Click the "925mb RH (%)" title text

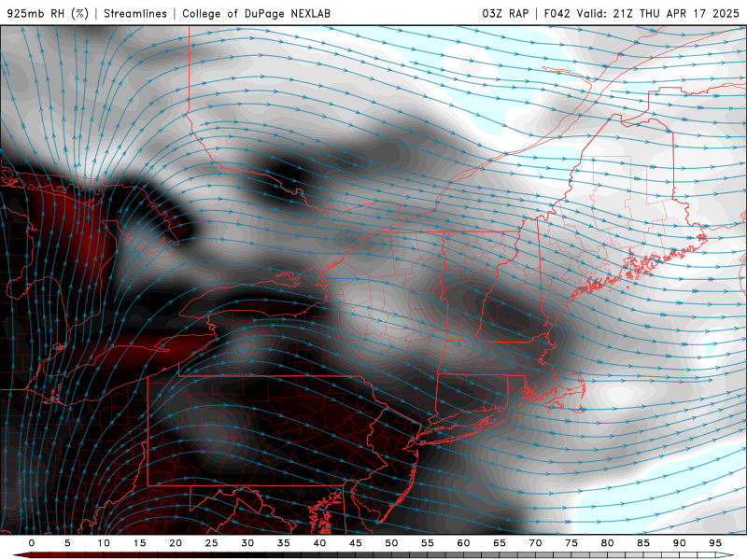(x=48, y=13)
